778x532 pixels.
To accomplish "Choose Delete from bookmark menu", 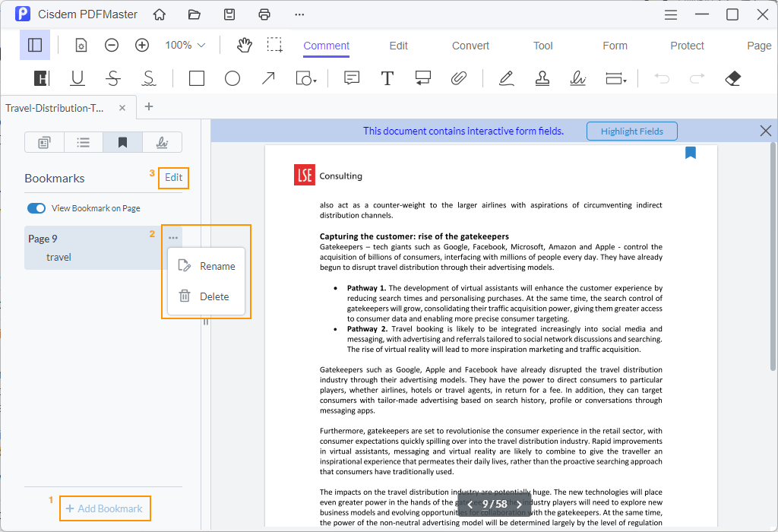I will tap(207, 296).
